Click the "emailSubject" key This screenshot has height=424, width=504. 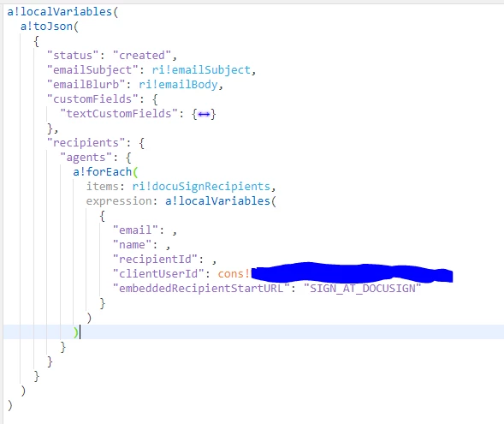(x=92, y=69)
